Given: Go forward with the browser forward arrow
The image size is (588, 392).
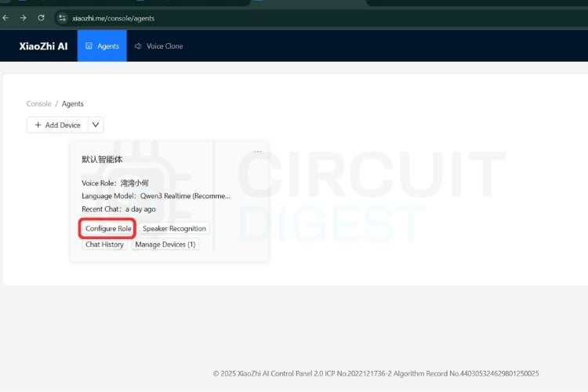Looking at the screenshot, I should pos(23,18).
